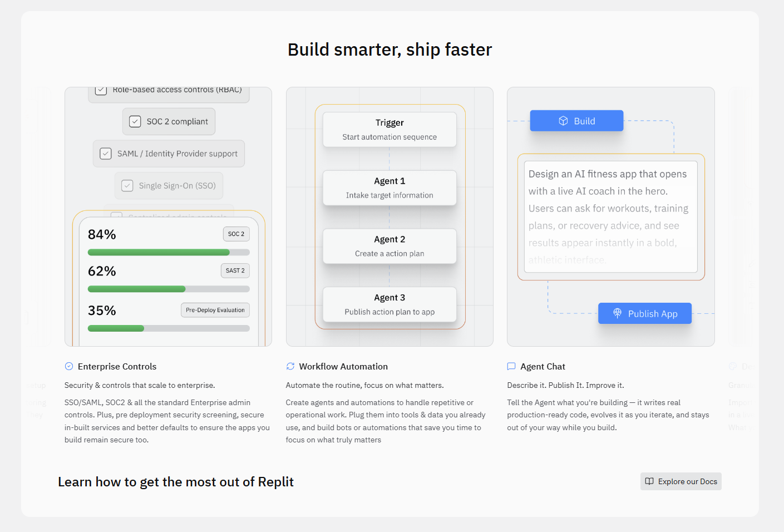Screen dimensions: 784x532
Task: Select the Agent 1 intake card
Action: 389,188
